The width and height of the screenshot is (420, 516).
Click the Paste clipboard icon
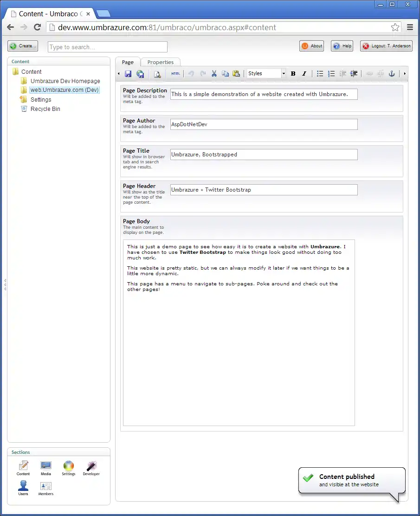(236, 73)
